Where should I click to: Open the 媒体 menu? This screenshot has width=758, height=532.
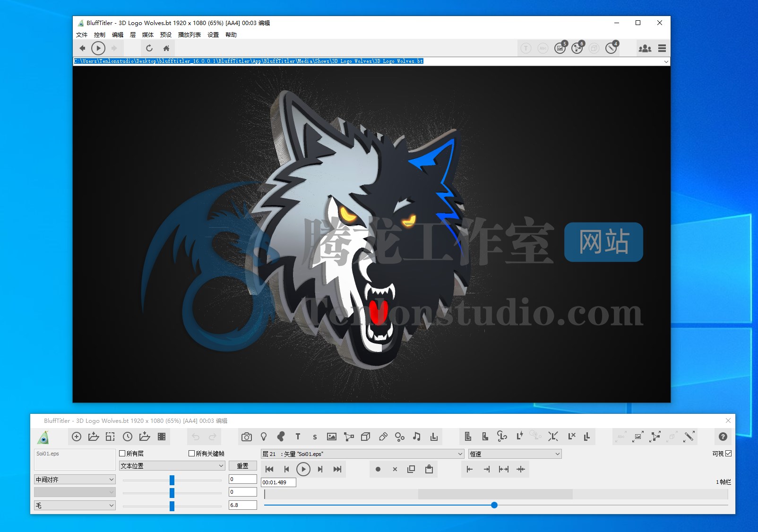coord(148,35)
